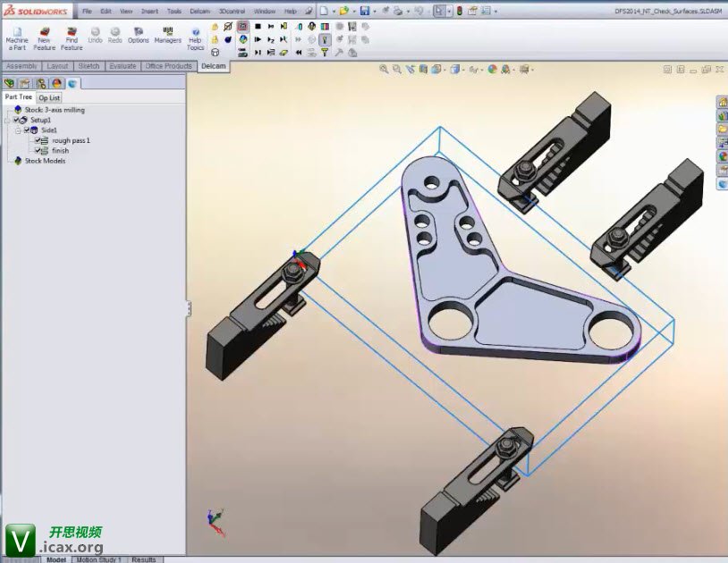The width and height of the screenshot is (728, 563).
Task: Click the rewind simulation double-arrow icon
Action: click(x=299, y=53)
